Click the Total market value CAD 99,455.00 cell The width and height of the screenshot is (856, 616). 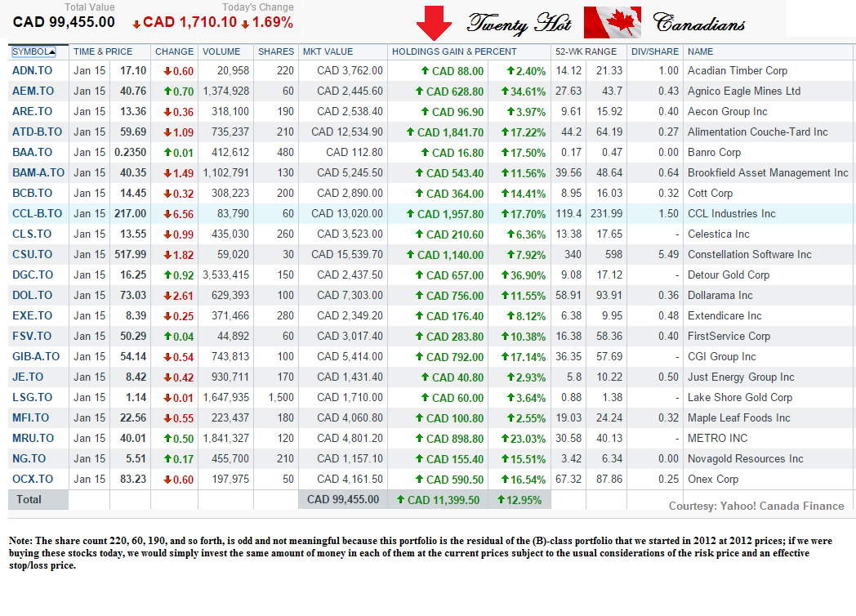click(343, 499)
